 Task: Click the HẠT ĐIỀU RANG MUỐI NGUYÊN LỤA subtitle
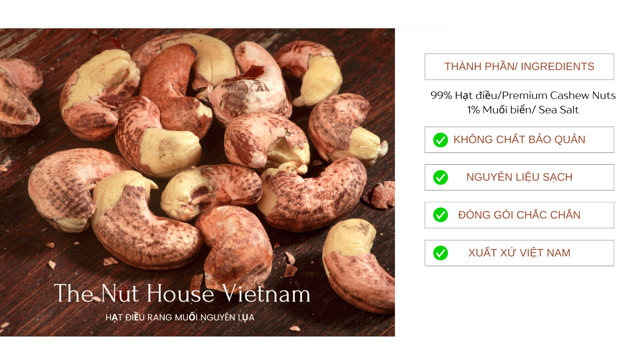click(x=180, y=317)
